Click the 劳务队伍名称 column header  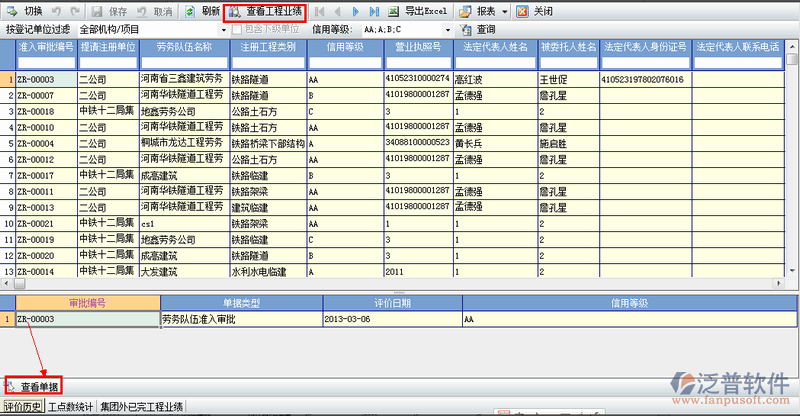184,47
